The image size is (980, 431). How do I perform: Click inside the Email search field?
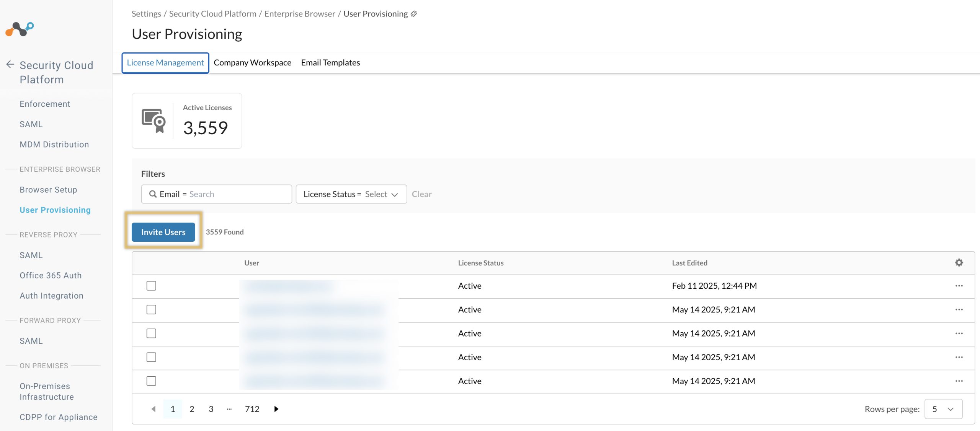tap(230, 194)
